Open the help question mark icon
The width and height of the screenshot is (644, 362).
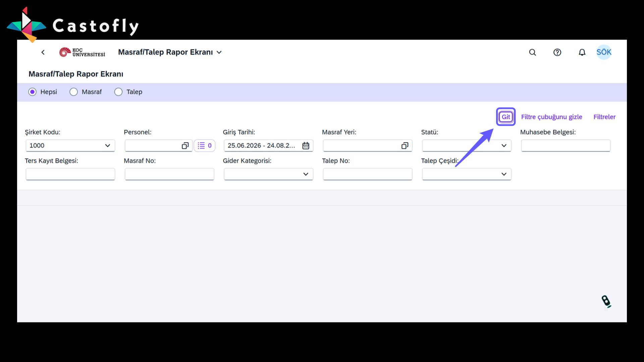557,52
